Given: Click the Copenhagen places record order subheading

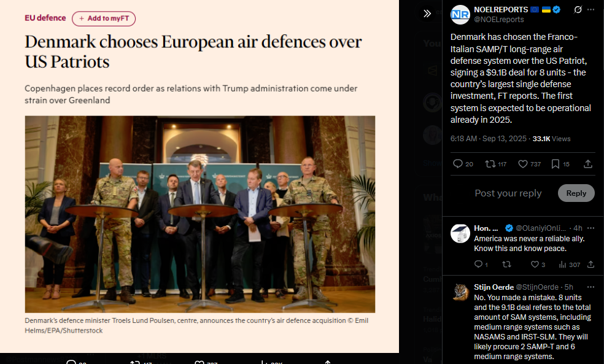Looking at the screenshot, I should click(191, 94).
